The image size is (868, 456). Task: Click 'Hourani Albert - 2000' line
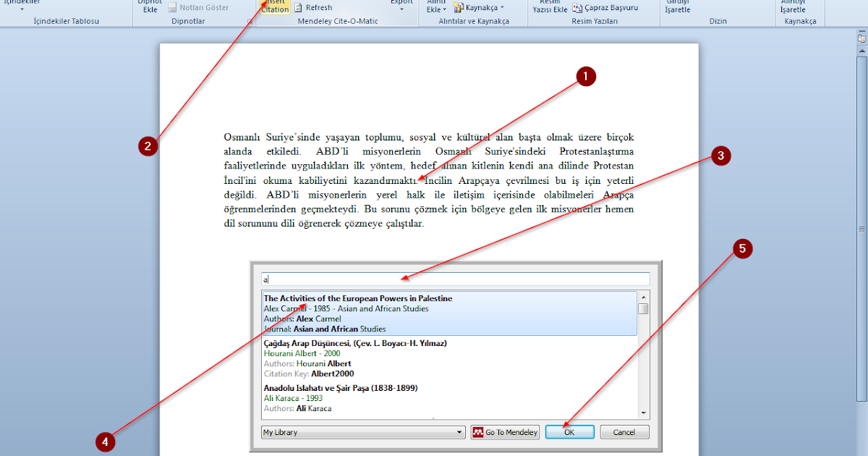coord(302,353)
